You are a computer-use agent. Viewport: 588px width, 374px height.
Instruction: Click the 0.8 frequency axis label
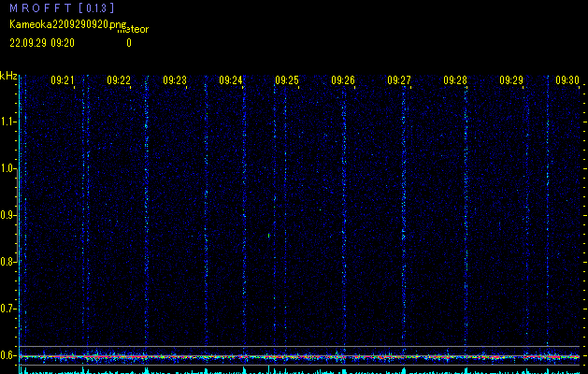(x=8, y=262)
